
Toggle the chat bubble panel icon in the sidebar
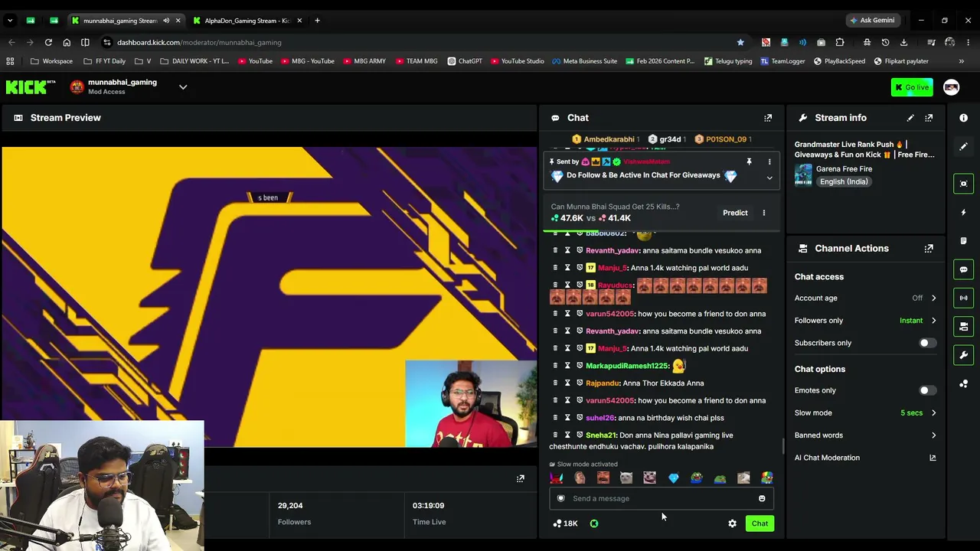pos(963,269)
